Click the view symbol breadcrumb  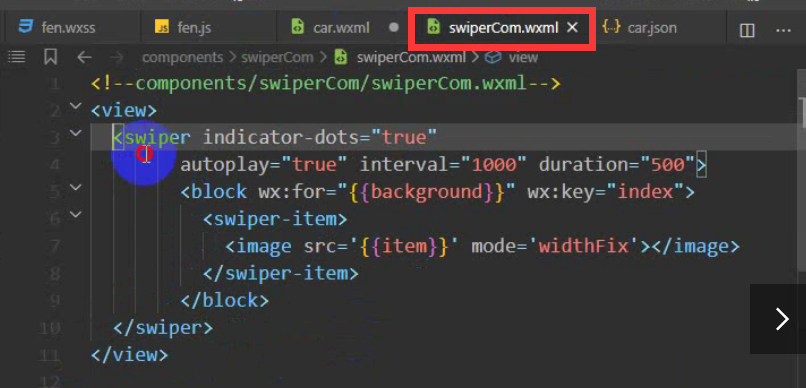click(x=523, y=57)
